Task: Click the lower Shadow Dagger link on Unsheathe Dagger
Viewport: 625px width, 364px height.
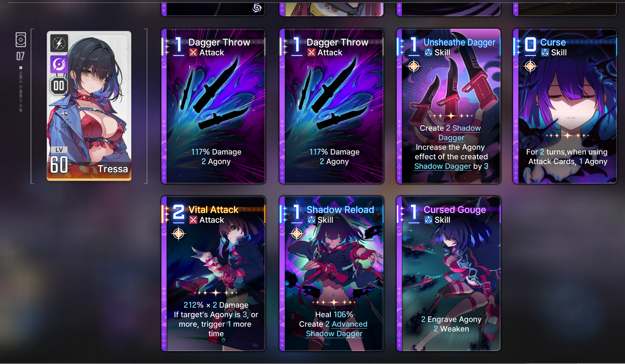Action: point(443,166)
